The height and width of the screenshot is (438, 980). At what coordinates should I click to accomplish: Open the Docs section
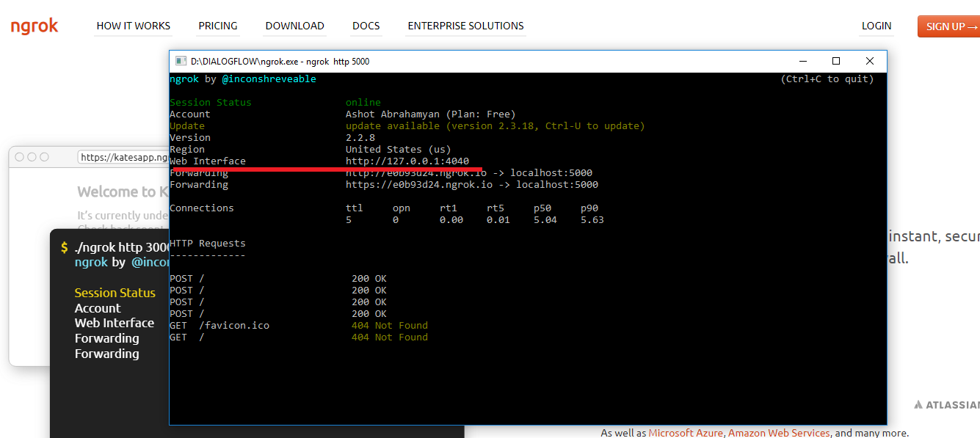(x=366, y=26)
